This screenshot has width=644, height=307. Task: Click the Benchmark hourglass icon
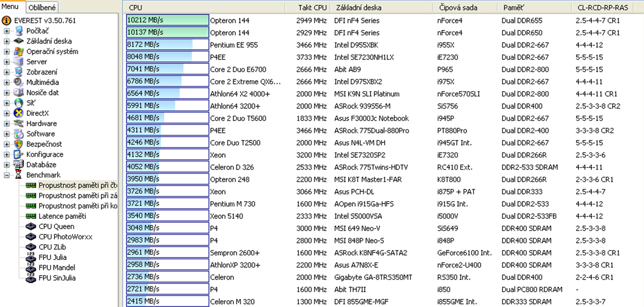(19, 175)
